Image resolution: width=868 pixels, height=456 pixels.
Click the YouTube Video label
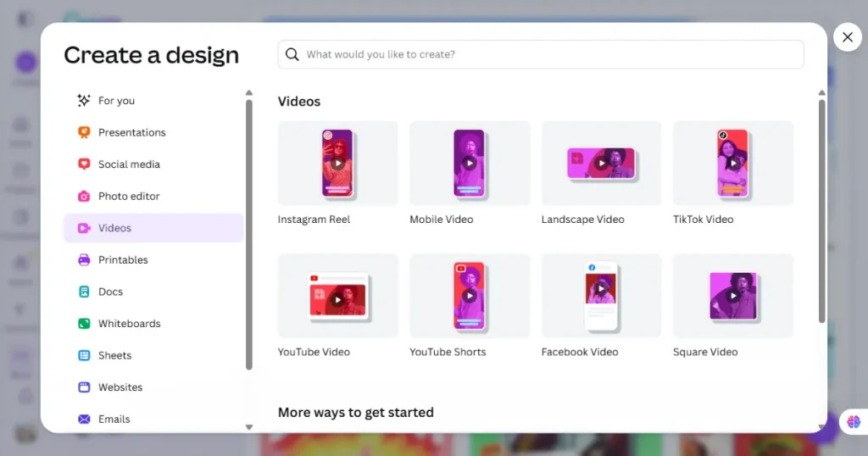314,352
